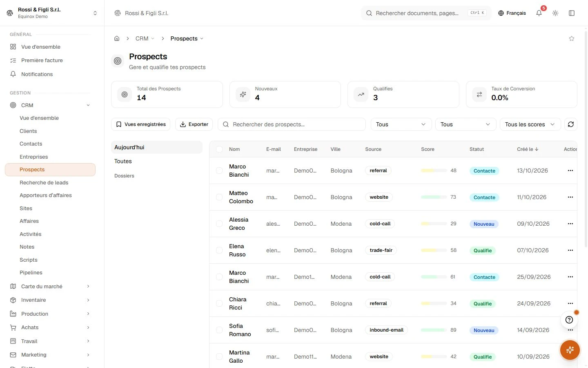Sort by the Créé le column header
588x368 pixels.
click(x=528, y=149)
